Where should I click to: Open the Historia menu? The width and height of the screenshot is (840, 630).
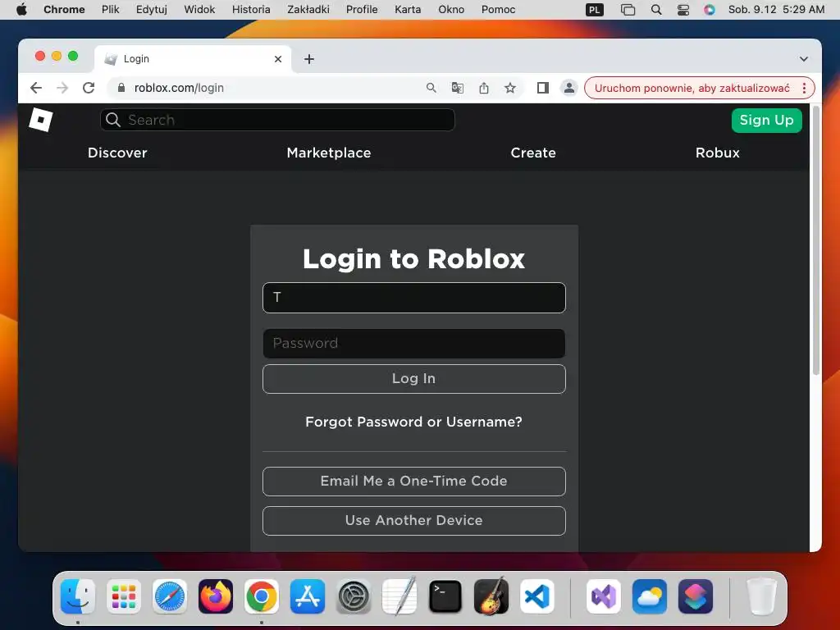[251, 10]
